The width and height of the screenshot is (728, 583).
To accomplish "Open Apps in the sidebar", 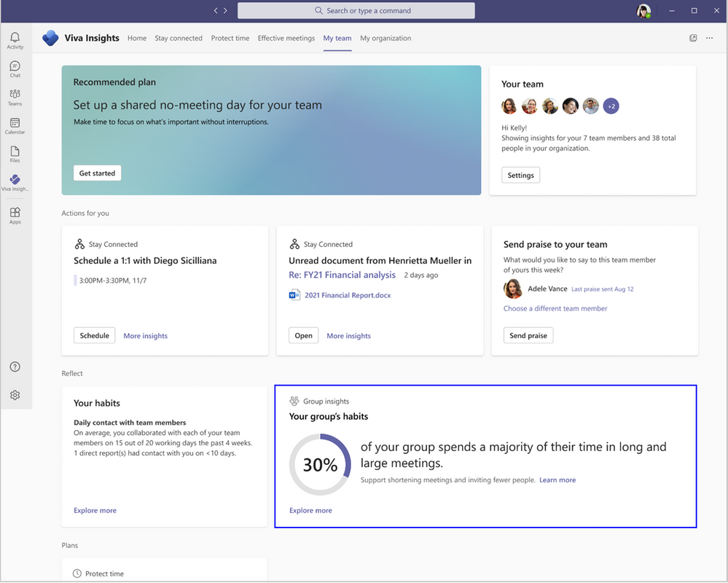I will [x=15, y=216].
